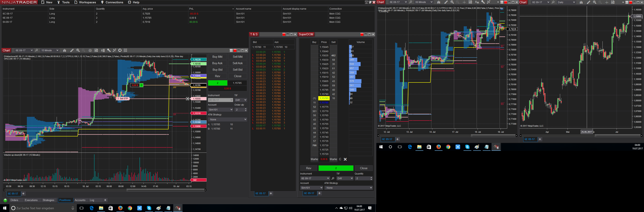The width and height of the screenshot is (644, 212).
Task: Open the 60 Minute interval dropdown
Action: (424, 2)
